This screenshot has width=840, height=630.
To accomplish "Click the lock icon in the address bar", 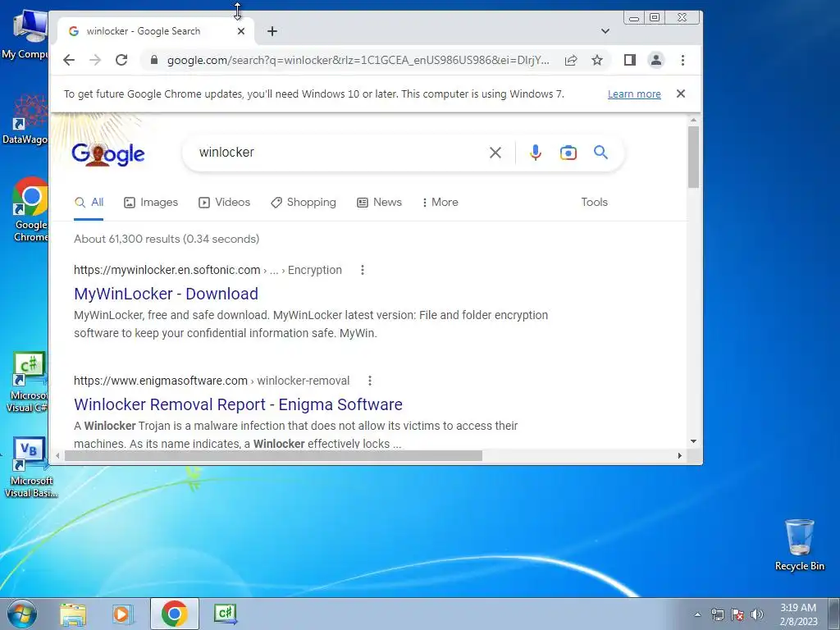I will [x=154, y=60].
